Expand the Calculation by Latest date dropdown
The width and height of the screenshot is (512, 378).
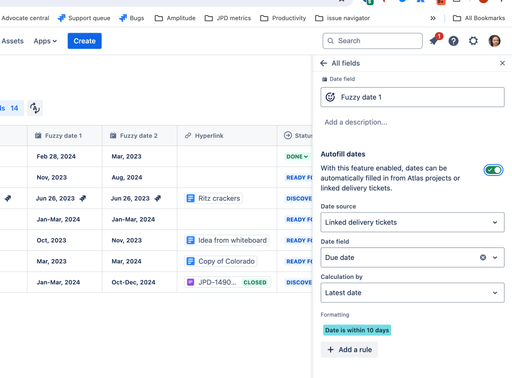click(x=412, y=293)
